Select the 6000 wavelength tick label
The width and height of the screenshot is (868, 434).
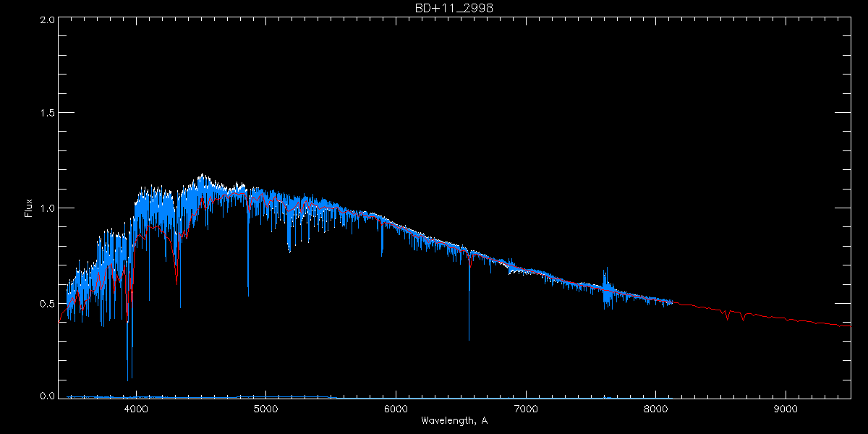click(396, 408)
